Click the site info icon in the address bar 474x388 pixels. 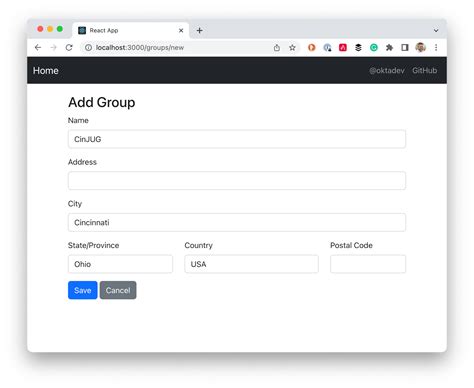[x=88, y=48]
